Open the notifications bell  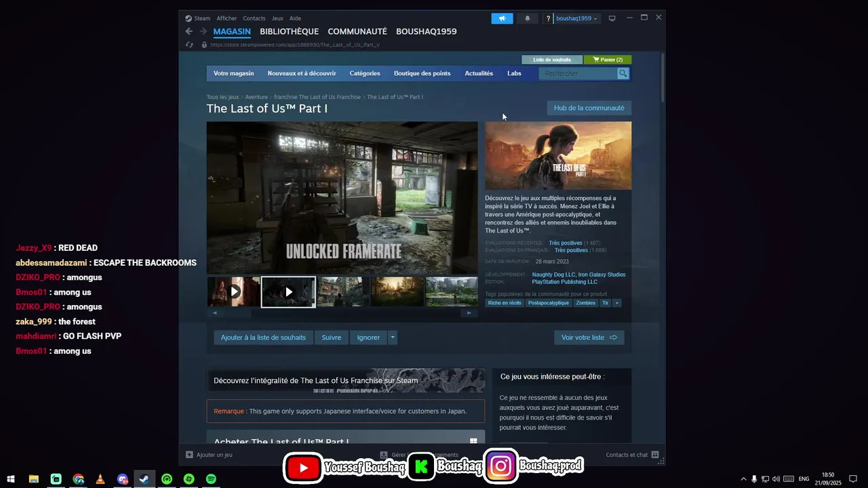click(528, 18)
